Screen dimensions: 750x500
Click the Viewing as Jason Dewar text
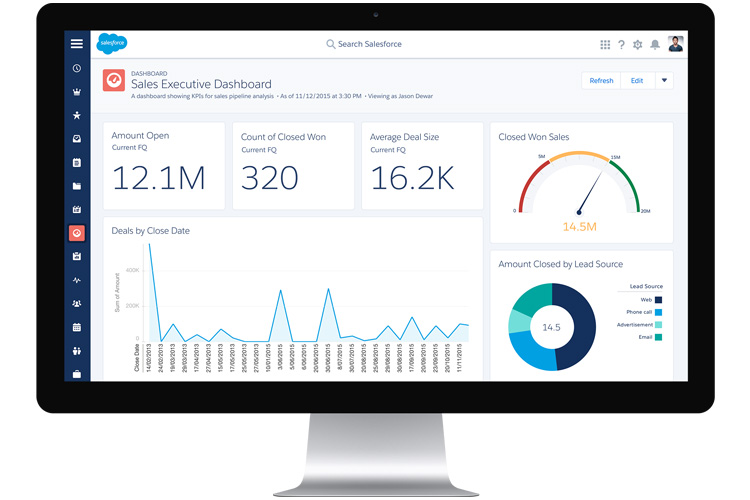400,96
